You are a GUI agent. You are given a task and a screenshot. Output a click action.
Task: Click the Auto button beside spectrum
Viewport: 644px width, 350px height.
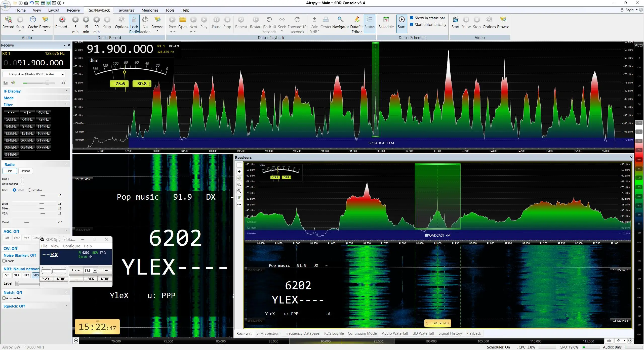639,45
